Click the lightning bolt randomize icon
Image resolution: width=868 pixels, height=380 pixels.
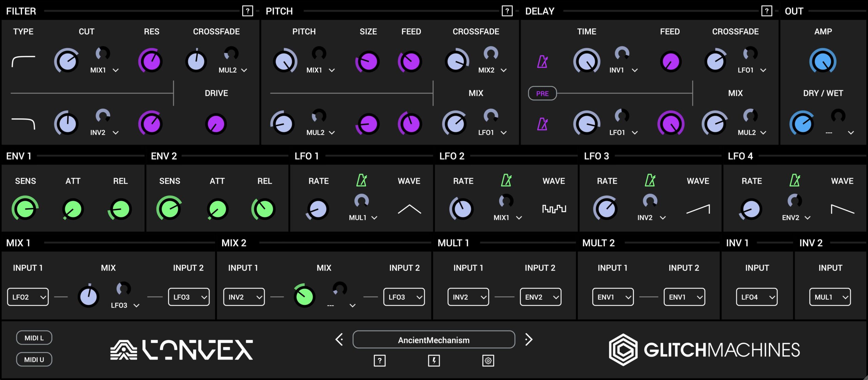pyautogui.click(x=434, y=360)
